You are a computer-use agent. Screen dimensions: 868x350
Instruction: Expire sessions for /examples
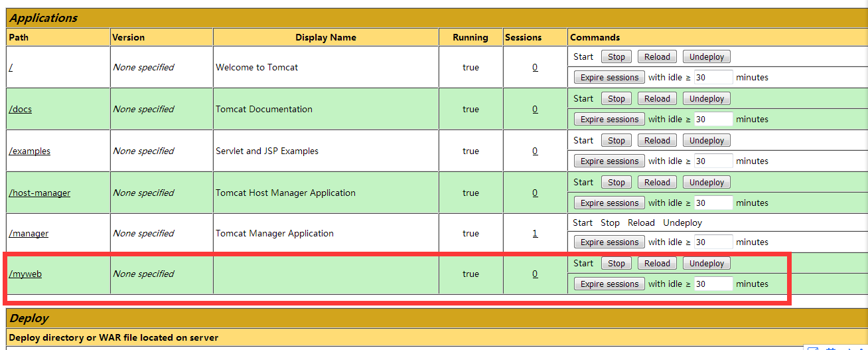click(609, 161)
